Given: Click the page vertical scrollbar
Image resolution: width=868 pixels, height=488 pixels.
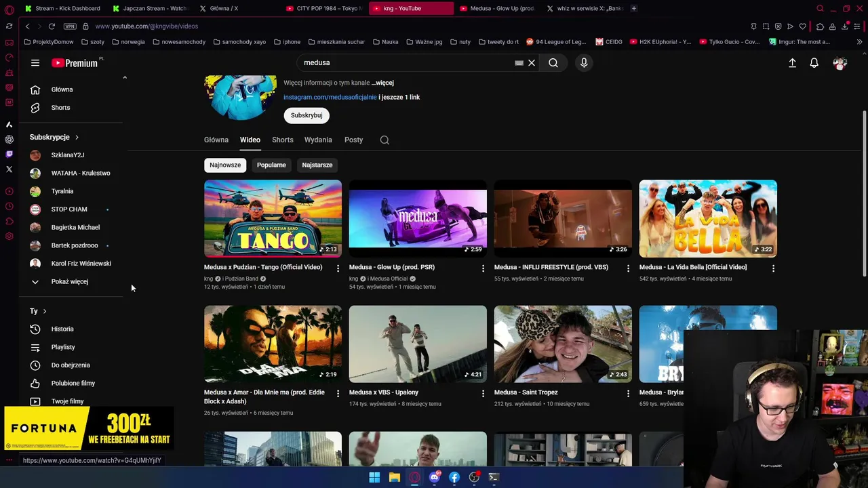Looking at the screenshot, I should point(864,193).
